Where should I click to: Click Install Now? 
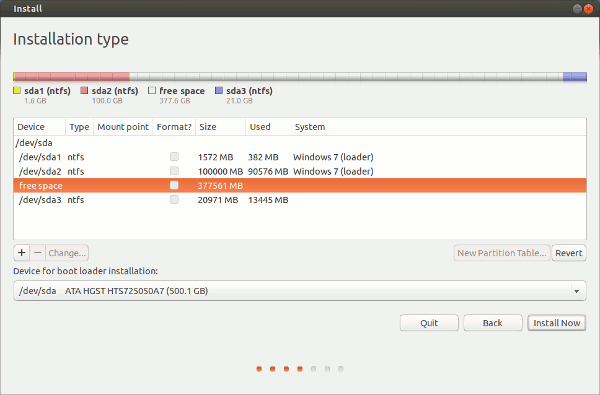(557, 323)
